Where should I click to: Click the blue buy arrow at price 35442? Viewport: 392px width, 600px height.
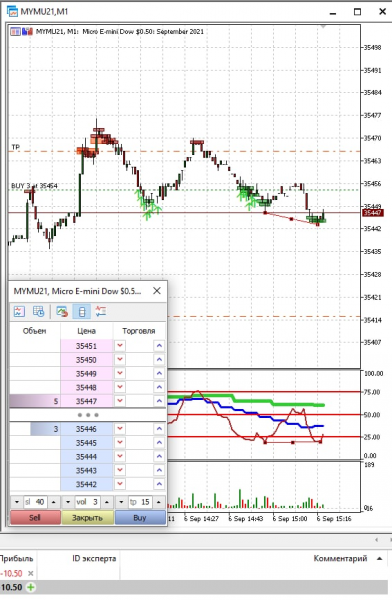click(x=159, y=484)
